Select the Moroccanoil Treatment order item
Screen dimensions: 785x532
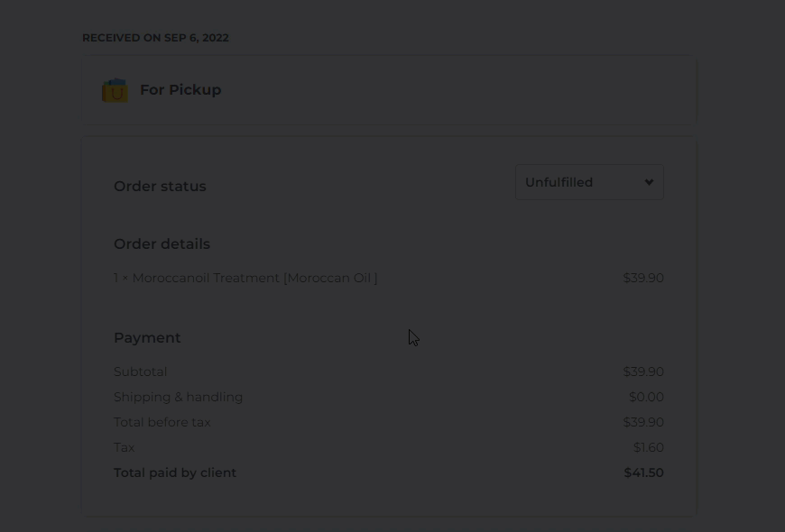click(245, 278)
